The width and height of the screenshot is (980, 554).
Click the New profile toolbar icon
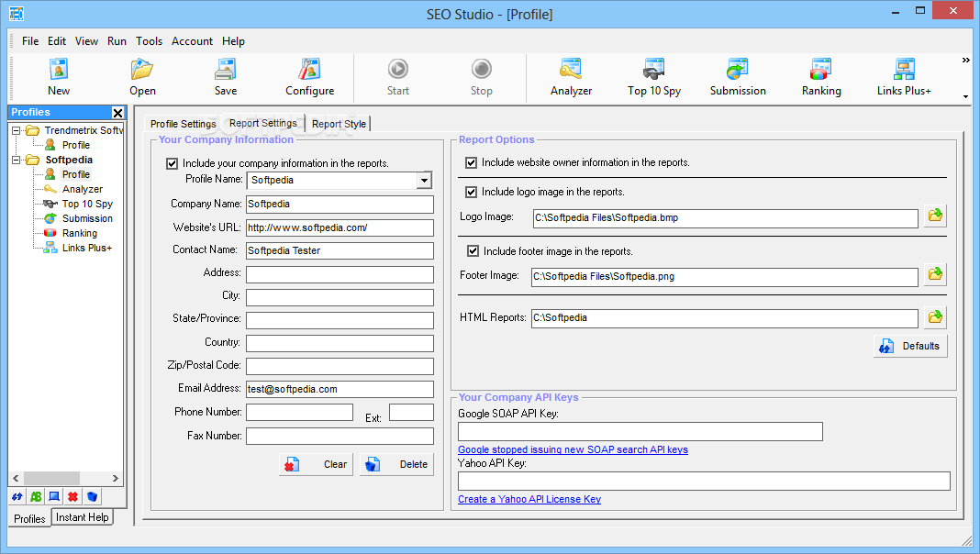tap(58, 77)
